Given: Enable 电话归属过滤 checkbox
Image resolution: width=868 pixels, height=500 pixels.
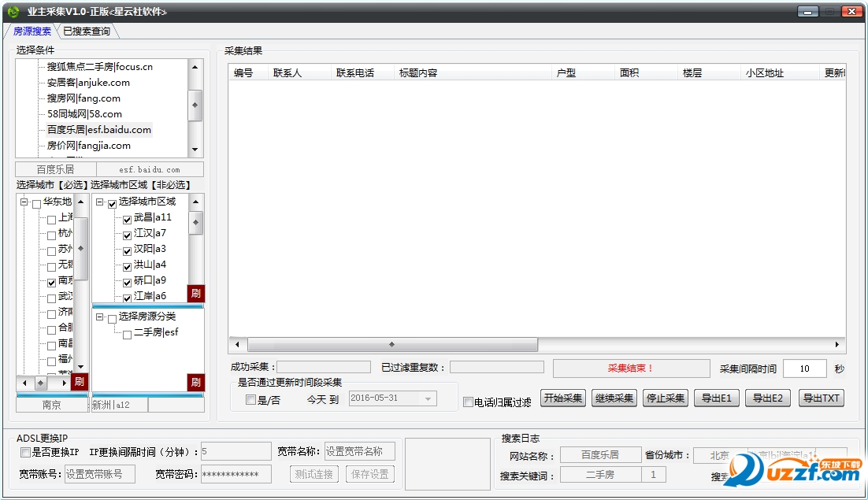Looking at the screenshot, I should click(468, 402).
